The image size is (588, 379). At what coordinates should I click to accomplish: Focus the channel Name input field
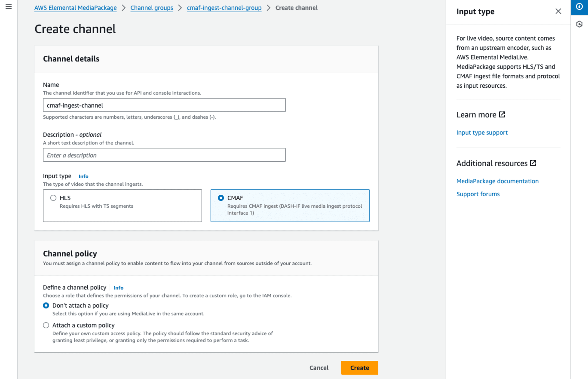(164, 105)
